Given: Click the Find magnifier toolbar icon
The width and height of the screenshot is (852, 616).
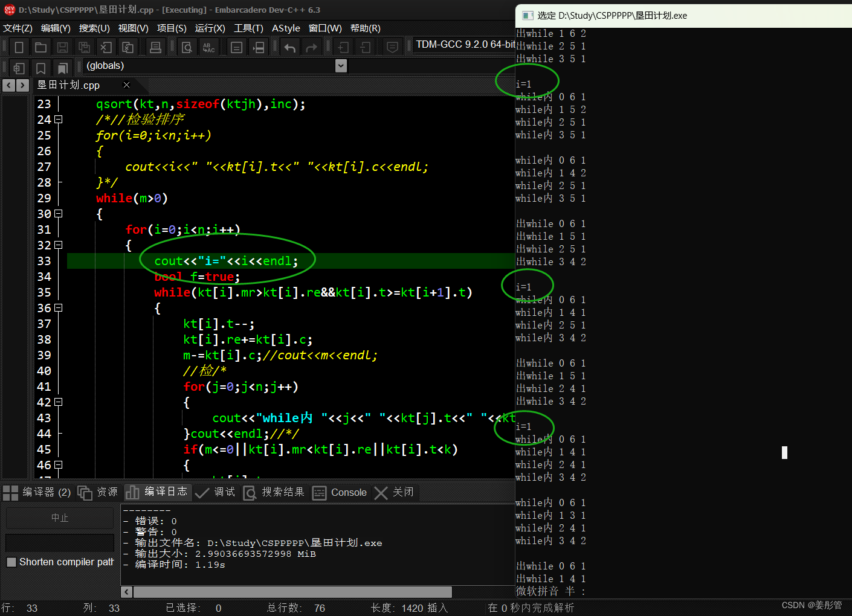Looking at the screenshot, I should click(x=187, y=47).
